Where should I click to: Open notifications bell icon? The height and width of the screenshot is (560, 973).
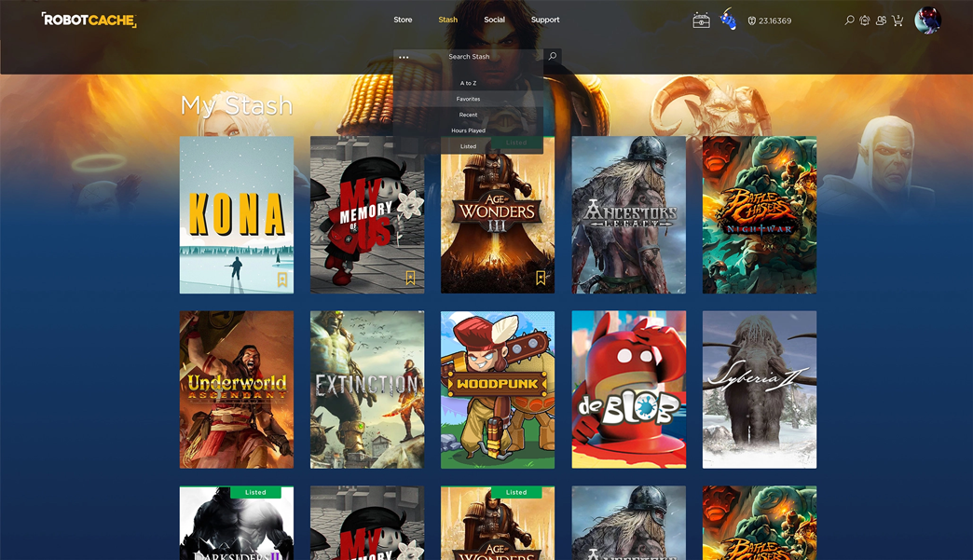864,20
